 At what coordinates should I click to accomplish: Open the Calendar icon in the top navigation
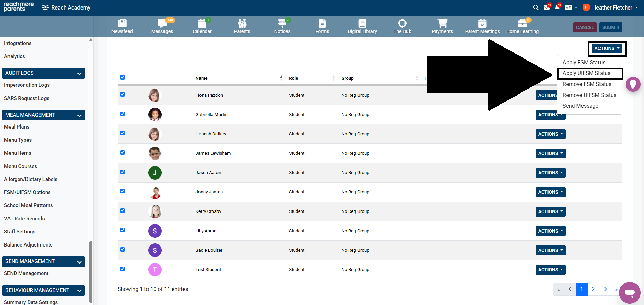click(x=202, y=23)
